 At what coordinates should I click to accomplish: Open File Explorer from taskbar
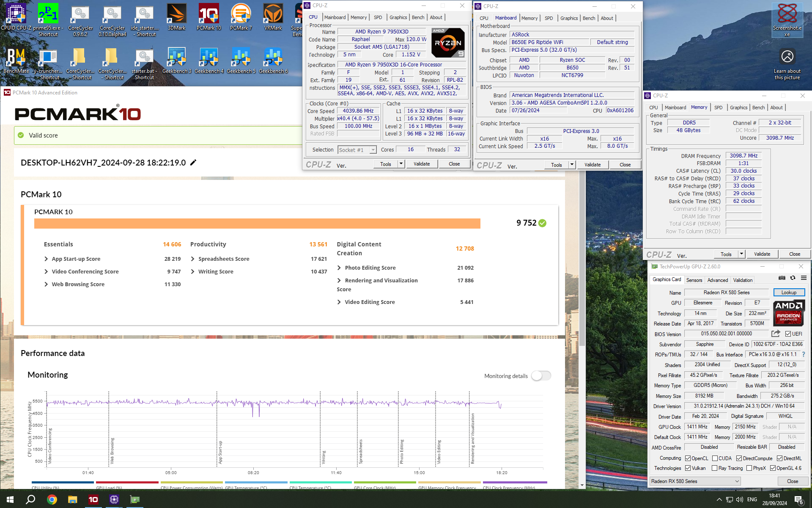73,500
